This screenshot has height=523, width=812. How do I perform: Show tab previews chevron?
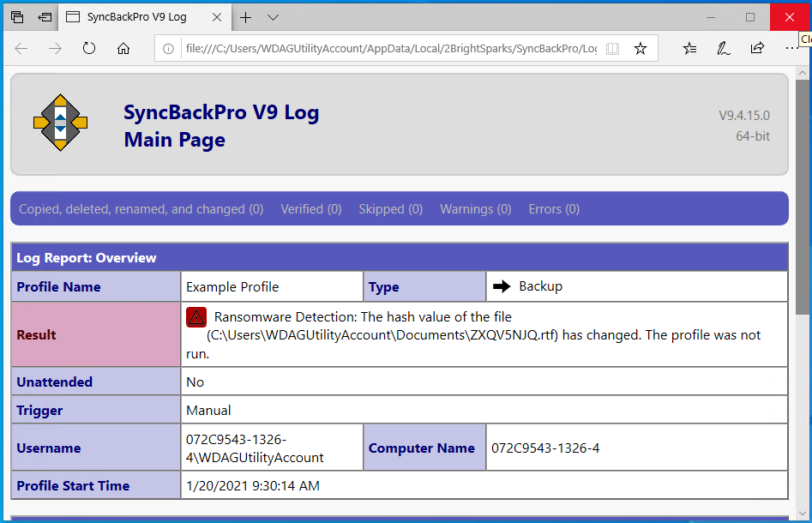(273, 18)
